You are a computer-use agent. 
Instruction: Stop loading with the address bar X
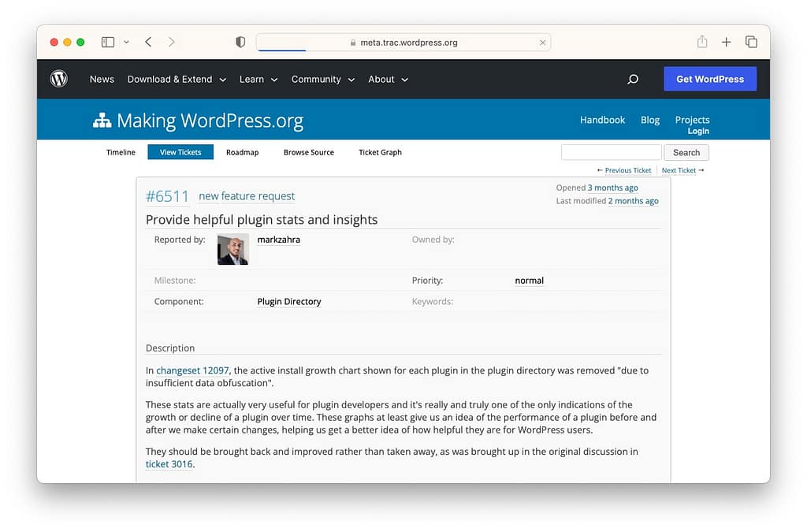(542, 43)
